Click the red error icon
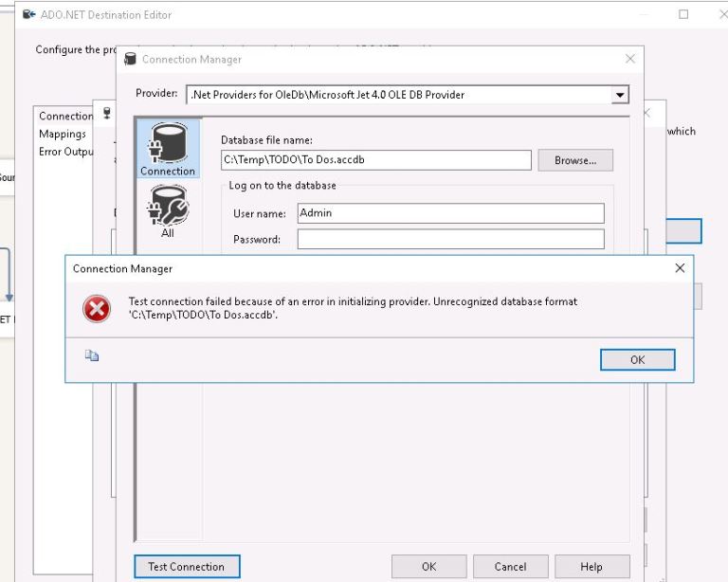Image resolution: width=728 pixels, height=582 pixels. tap(97, 309)
